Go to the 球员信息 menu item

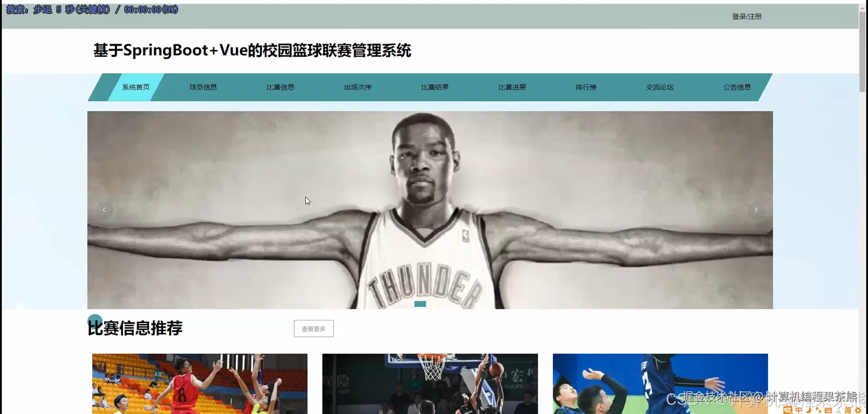pos(203,87)
